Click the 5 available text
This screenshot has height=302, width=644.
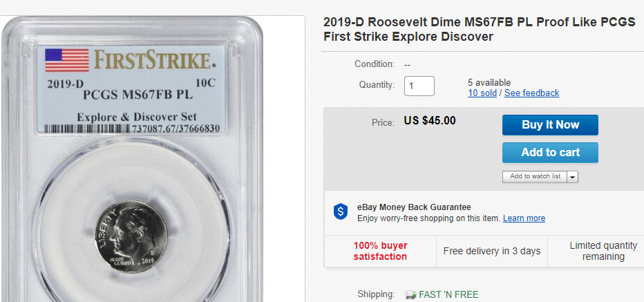489,83
